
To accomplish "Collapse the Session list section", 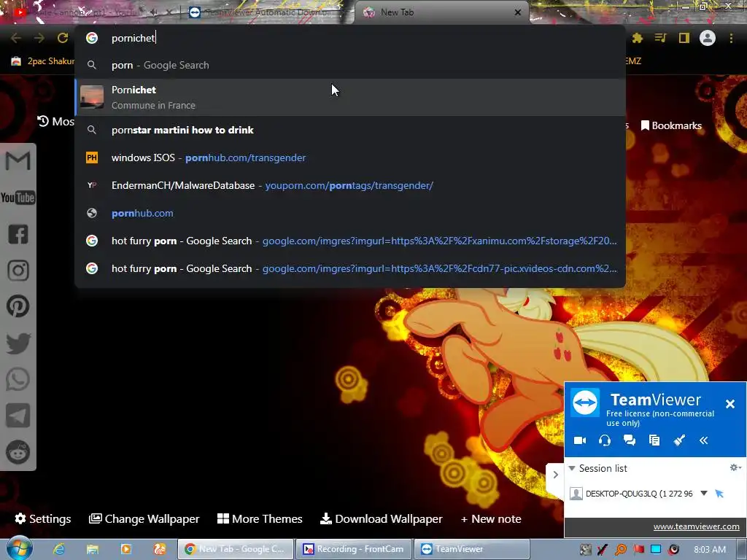I will 572,469.
